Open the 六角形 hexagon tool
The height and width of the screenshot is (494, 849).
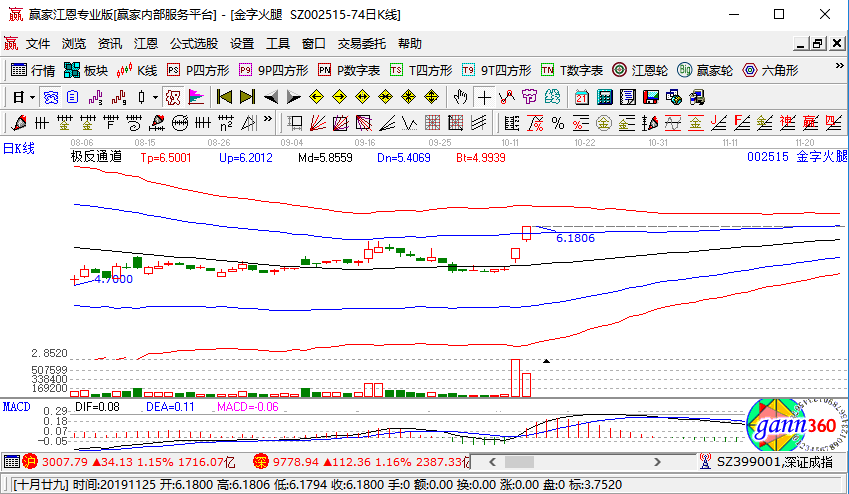[x=770, y=70]
